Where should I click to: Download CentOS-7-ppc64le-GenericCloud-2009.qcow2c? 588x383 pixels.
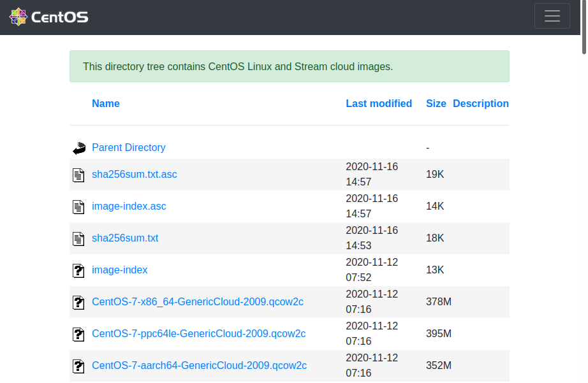click(x=199, y=333)
